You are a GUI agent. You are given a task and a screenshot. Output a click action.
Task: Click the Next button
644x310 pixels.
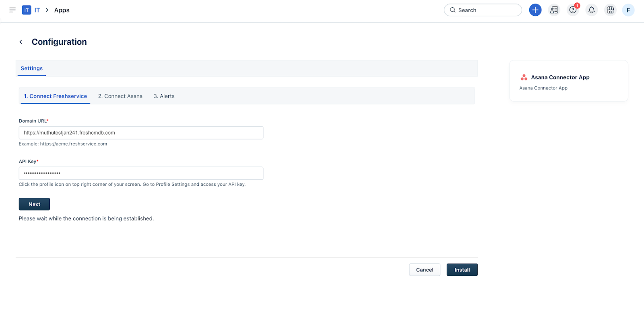[34, 204]
